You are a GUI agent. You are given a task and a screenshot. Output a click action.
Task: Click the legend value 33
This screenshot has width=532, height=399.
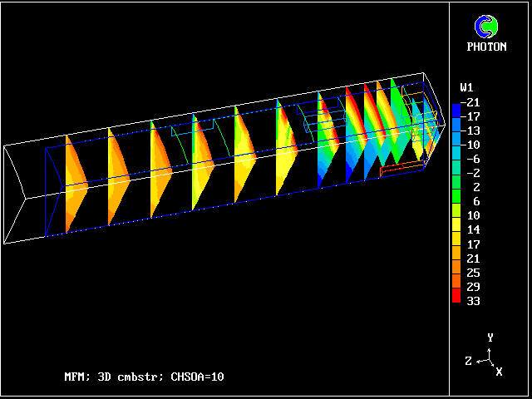click(471, 300)
